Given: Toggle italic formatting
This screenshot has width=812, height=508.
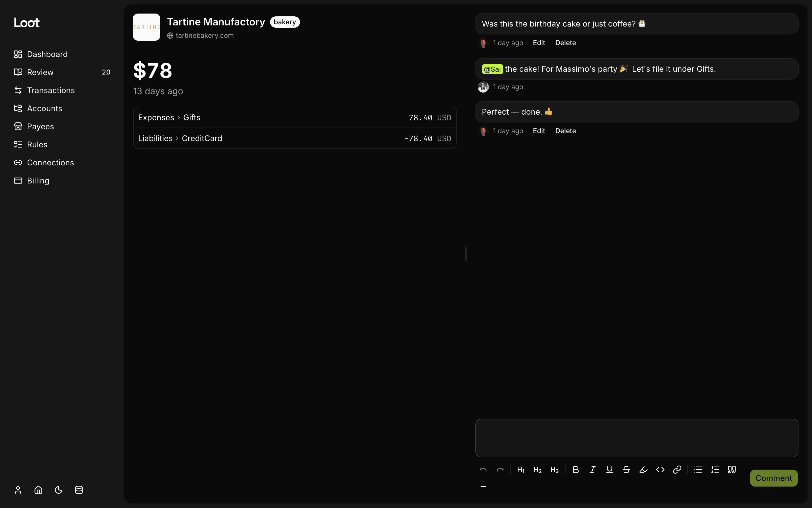Looking at the screenshot, I should [x=593, y=470].
